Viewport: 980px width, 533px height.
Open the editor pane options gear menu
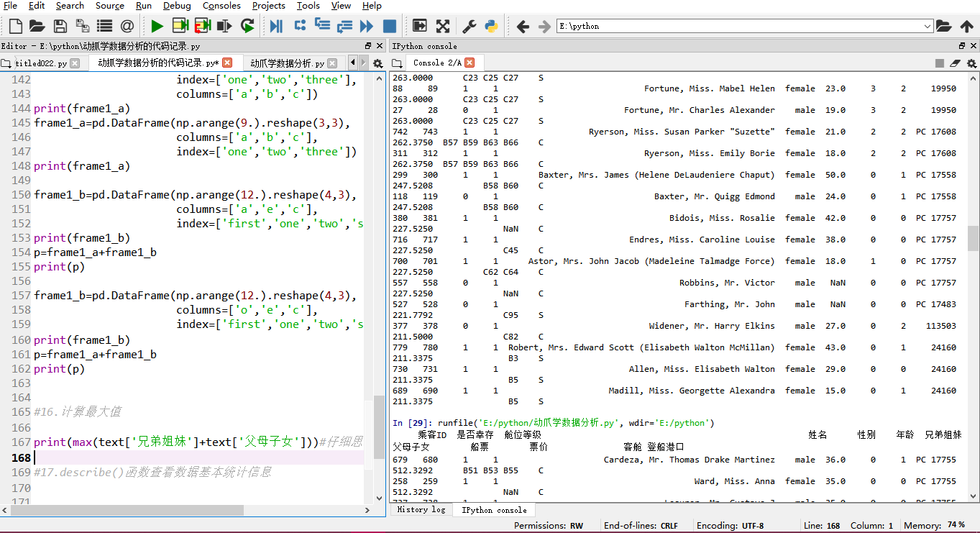(x=378, y=63)
